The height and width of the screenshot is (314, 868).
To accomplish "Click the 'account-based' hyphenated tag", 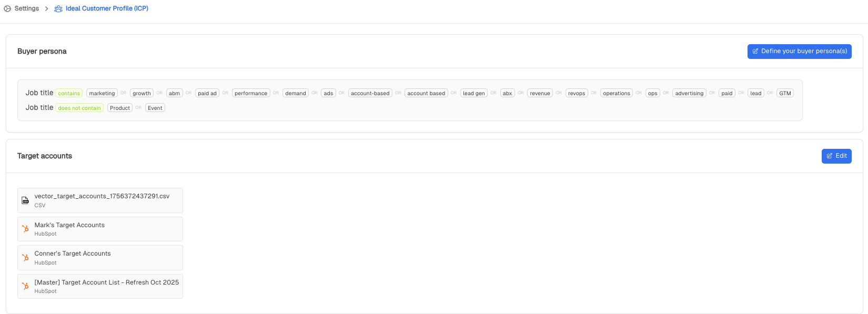I will coord(370,93).
